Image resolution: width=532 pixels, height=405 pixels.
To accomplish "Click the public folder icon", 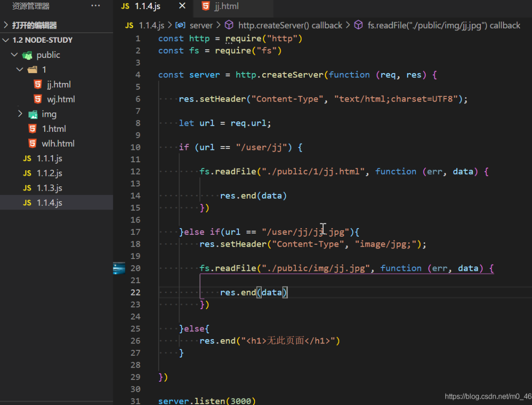I will [x=28, y=55].
